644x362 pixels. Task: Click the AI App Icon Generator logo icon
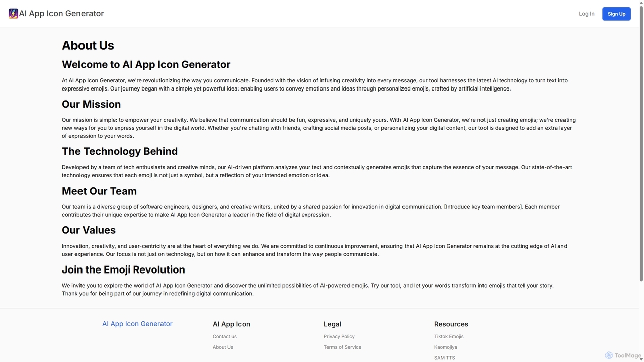13,14
